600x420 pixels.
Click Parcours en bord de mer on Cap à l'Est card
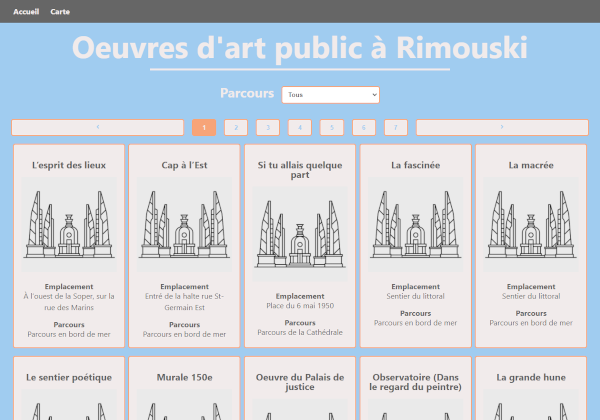(x=184, y=334)
